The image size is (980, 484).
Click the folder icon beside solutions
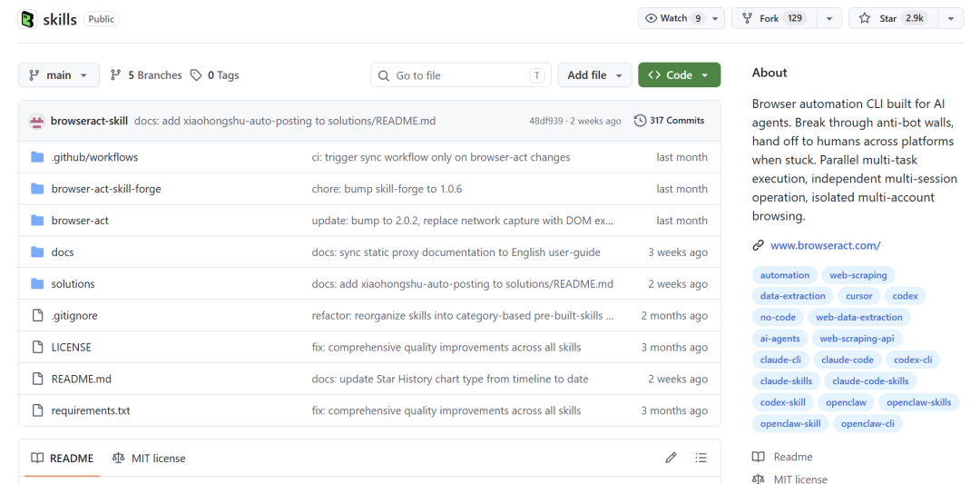pyautogui.click(x=37, y=284)
